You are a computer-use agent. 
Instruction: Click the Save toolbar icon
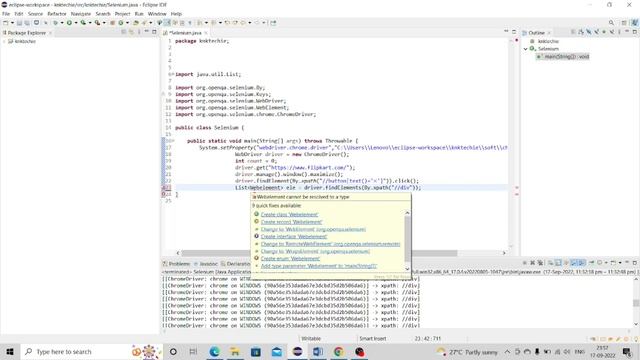pos(19,23)
